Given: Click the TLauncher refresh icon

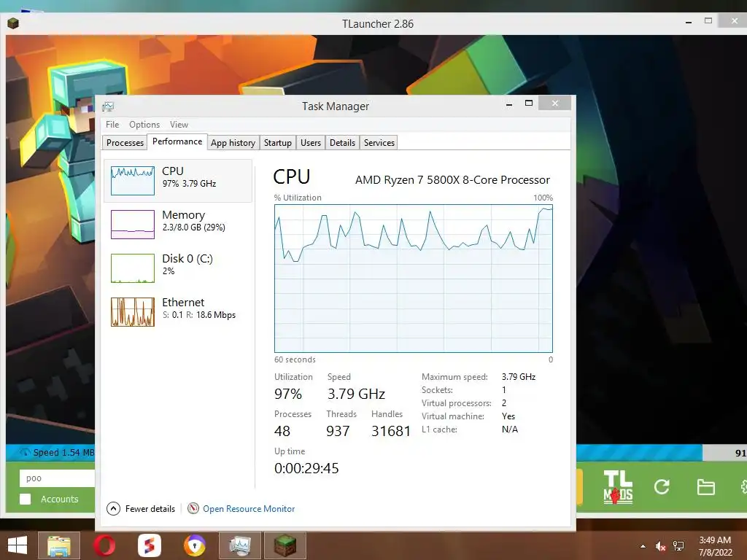Looking at the screenshot, I should pos(662,486).
